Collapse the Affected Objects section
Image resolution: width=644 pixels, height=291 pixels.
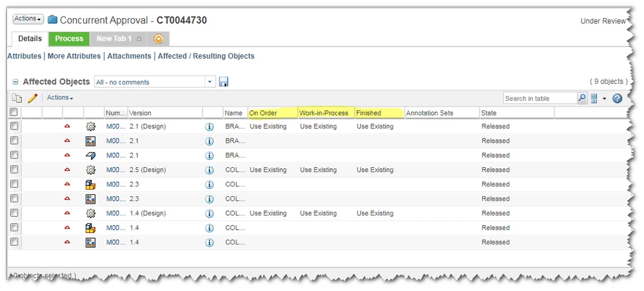tap(15, 82)
